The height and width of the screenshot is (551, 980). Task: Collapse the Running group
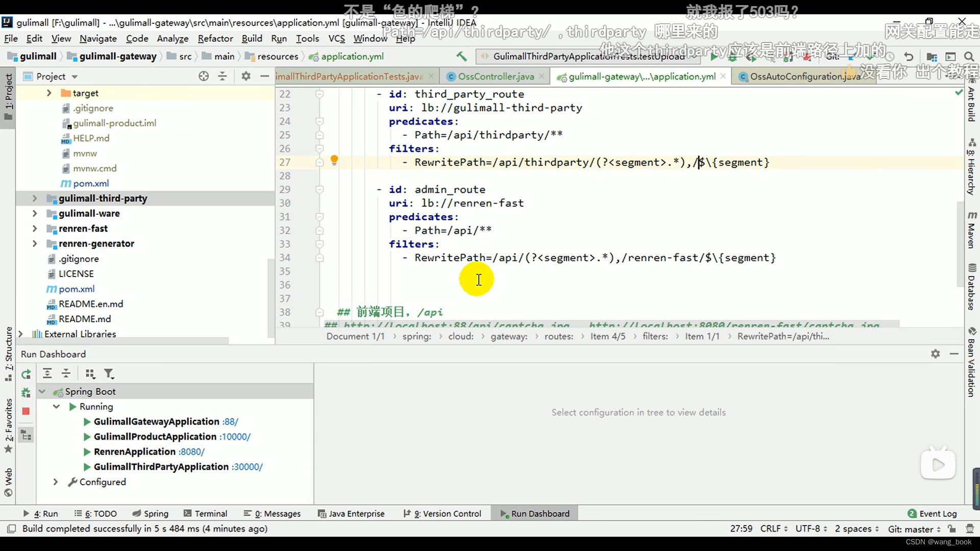(57, 407)
